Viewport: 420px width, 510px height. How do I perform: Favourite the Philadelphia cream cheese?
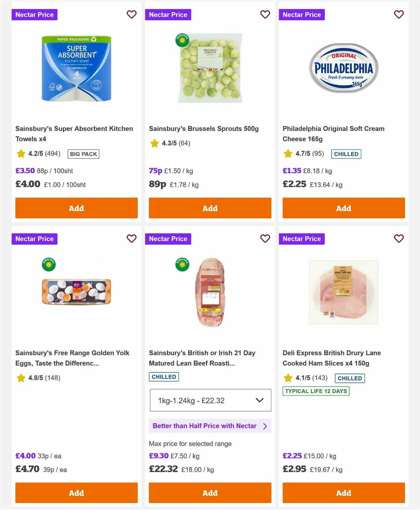399,14
